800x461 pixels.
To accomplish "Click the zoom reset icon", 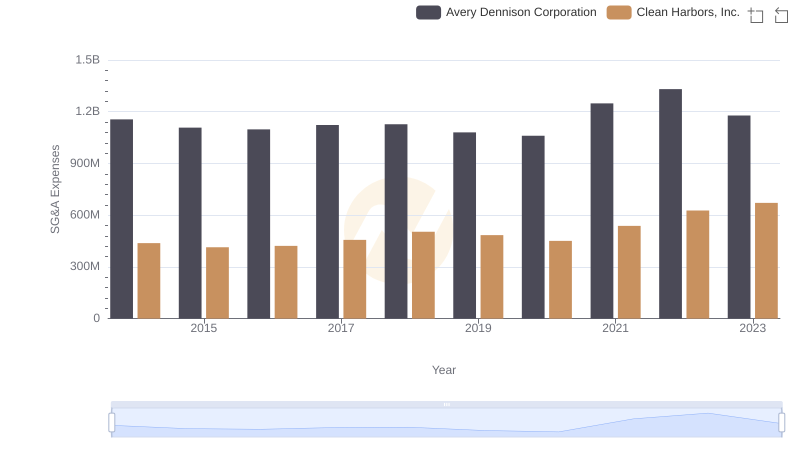I will [x=781, y=15].
